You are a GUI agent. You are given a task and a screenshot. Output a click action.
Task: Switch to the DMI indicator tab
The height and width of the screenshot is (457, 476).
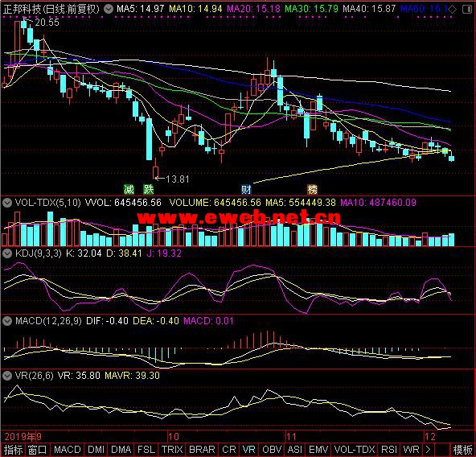click(96, 450)
